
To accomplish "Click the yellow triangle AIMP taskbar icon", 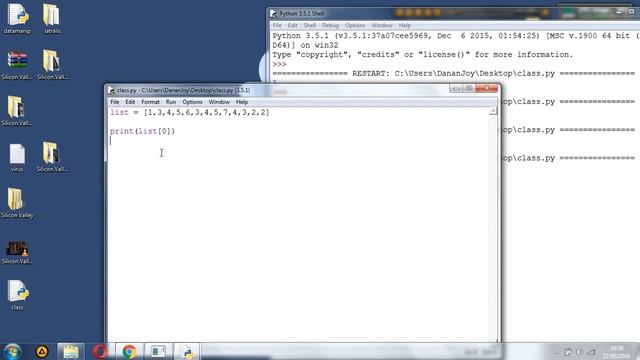I will tap(42, 351).
